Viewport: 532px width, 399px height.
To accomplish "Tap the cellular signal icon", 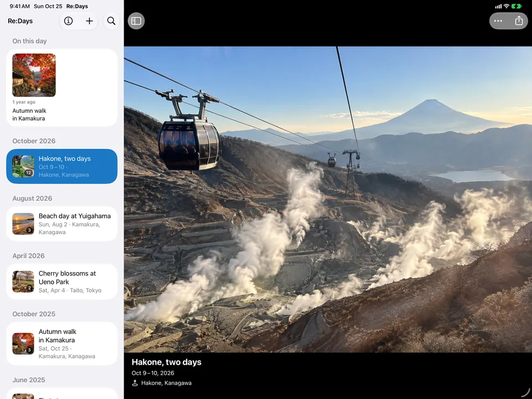I will tap(498, 6).
